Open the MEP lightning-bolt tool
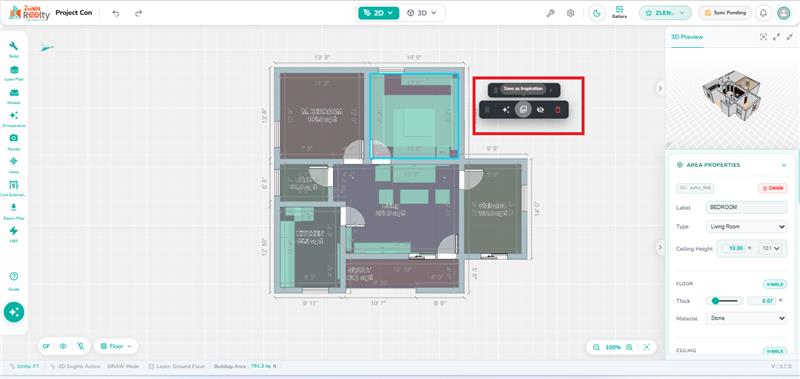This screenshot has height=379, width=800. (14, 234)
